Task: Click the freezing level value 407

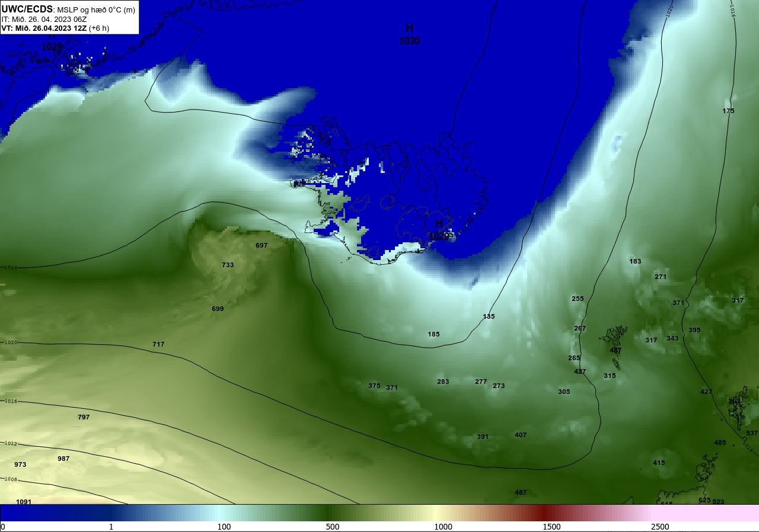Action: pos(521,435)
